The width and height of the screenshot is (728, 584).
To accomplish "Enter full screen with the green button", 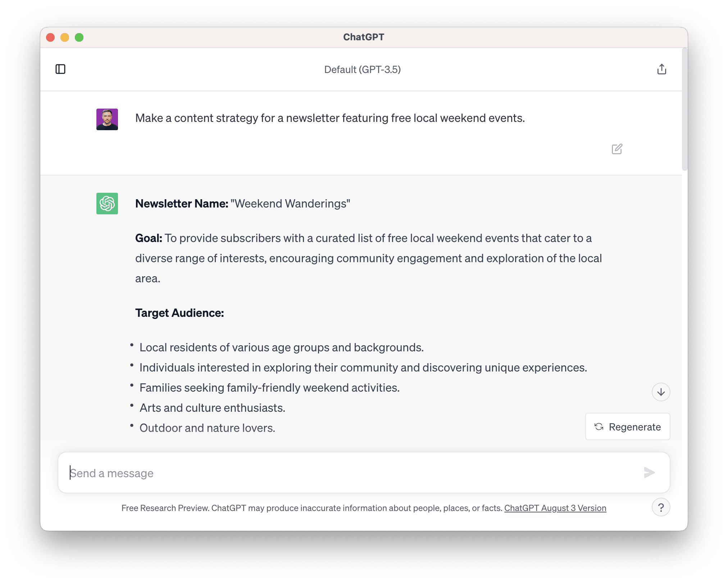I will (x=79, y=37).
